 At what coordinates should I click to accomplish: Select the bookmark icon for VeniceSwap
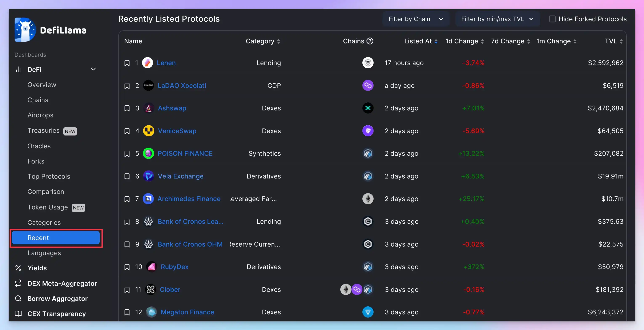click(126, 130)
